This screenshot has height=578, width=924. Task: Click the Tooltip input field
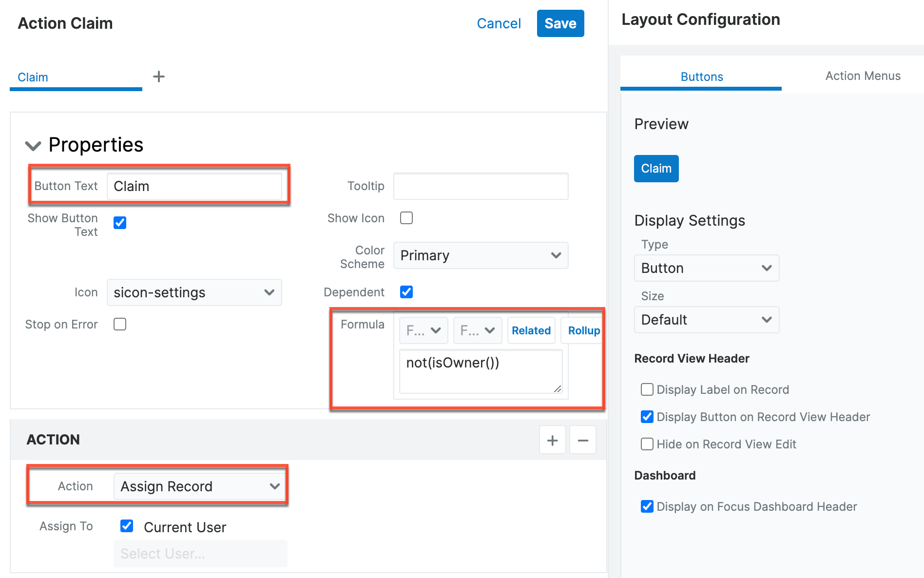click(x=481, y=186)
